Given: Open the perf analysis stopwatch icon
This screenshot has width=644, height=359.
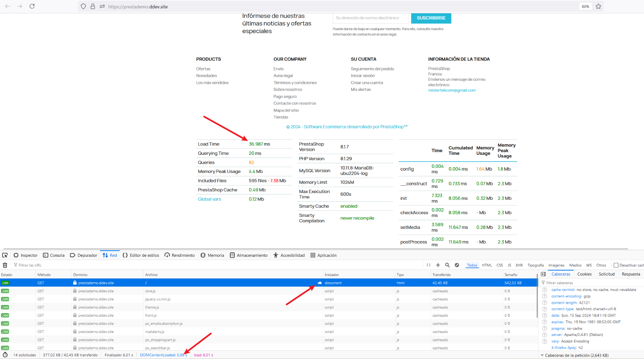Looking at the screenshot, I should coord(5,355).
